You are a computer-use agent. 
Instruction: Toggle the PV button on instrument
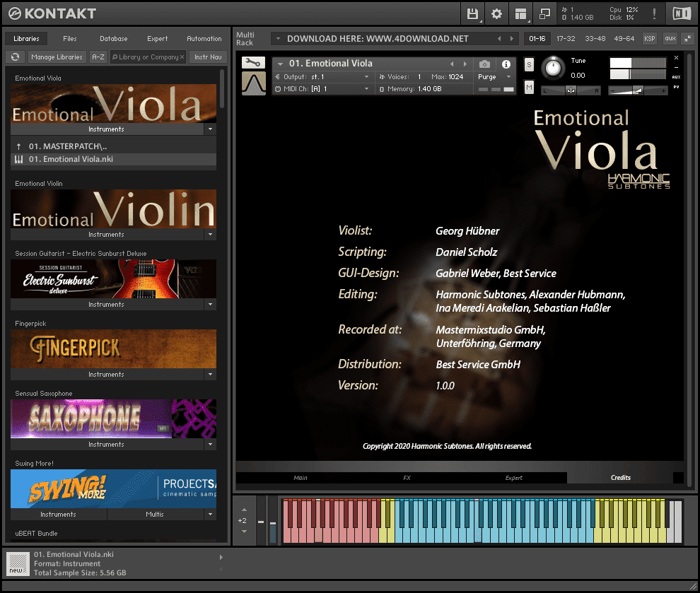[x=676, y=87]
